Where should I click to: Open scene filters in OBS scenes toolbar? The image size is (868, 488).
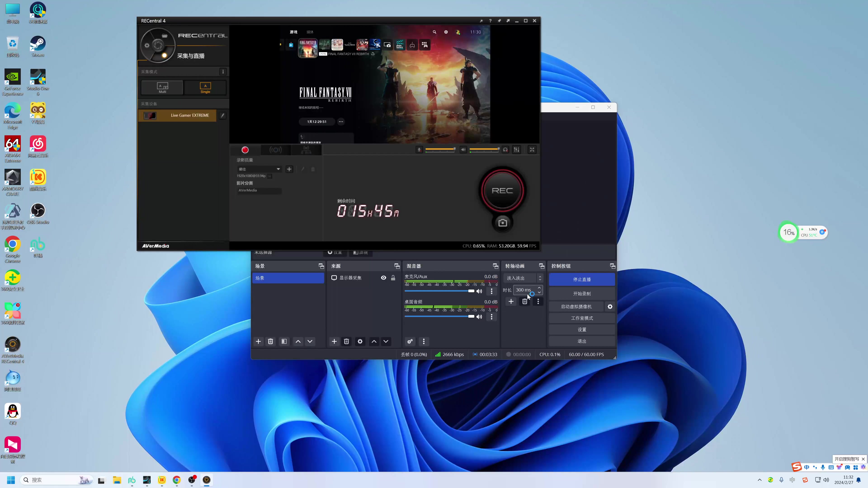point(284,342)
